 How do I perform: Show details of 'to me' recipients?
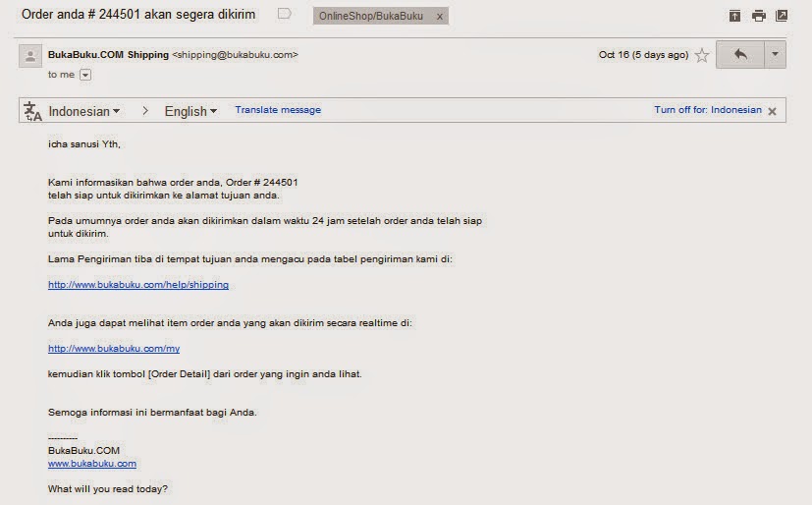click(85, 75)
